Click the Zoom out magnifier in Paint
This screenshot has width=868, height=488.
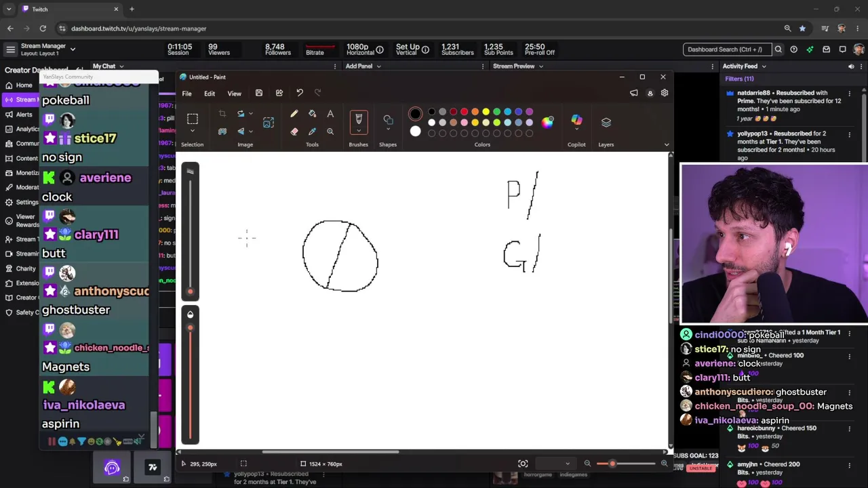click(x=587, y=464)
